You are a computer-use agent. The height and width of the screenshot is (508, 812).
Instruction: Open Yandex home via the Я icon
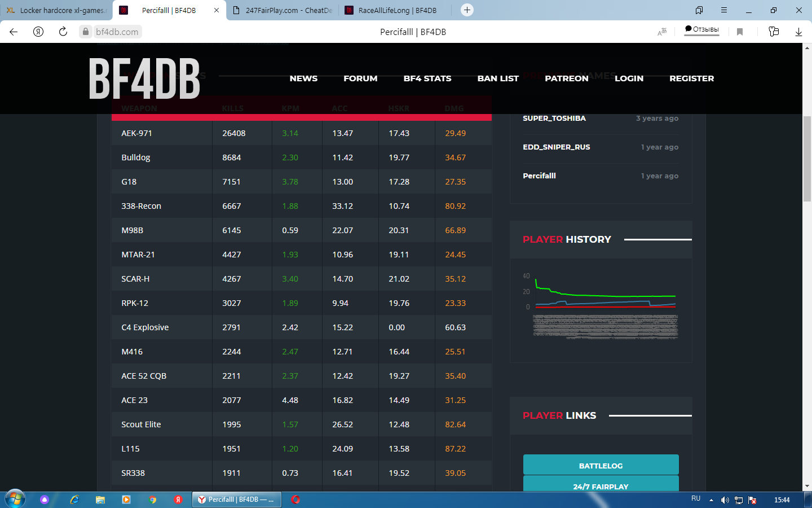[x=38, y=32]
